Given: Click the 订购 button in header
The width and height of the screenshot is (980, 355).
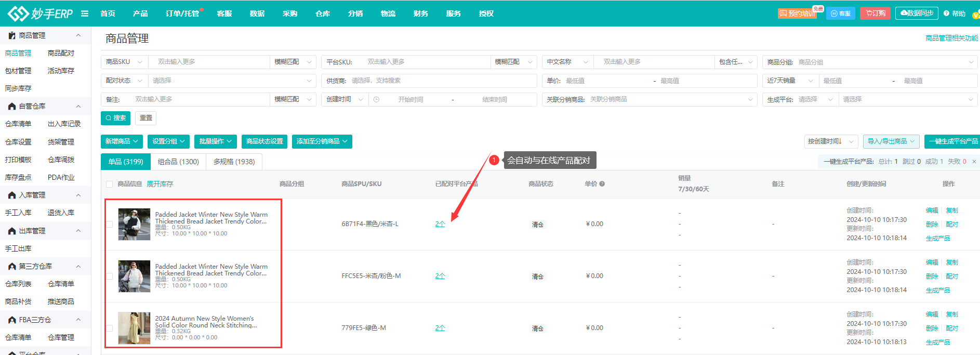Looking at the screenshot, I should coord(876,14).
